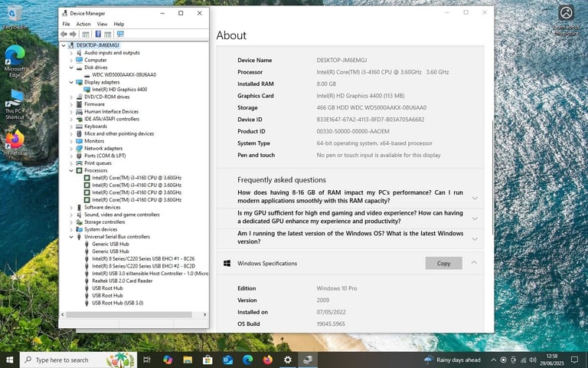Expand Sound, video and game controllers
The width and height of the screenshot is (588, 368).
[71, 215]
